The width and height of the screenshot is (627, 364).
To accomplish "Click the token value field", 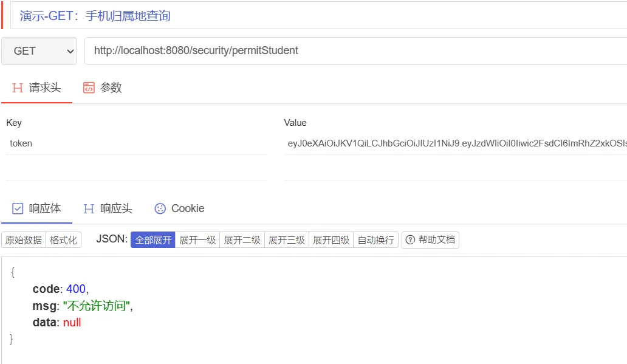I will 456,144.
